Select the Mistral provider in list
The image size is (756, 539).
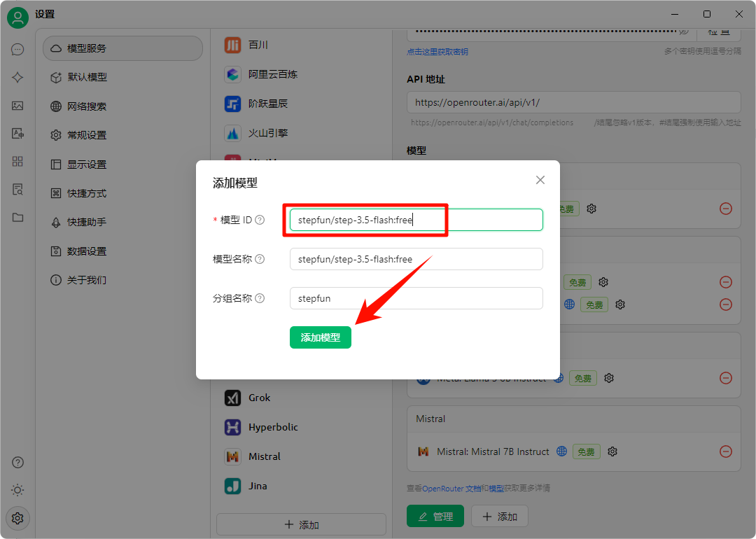click(301, 456)
